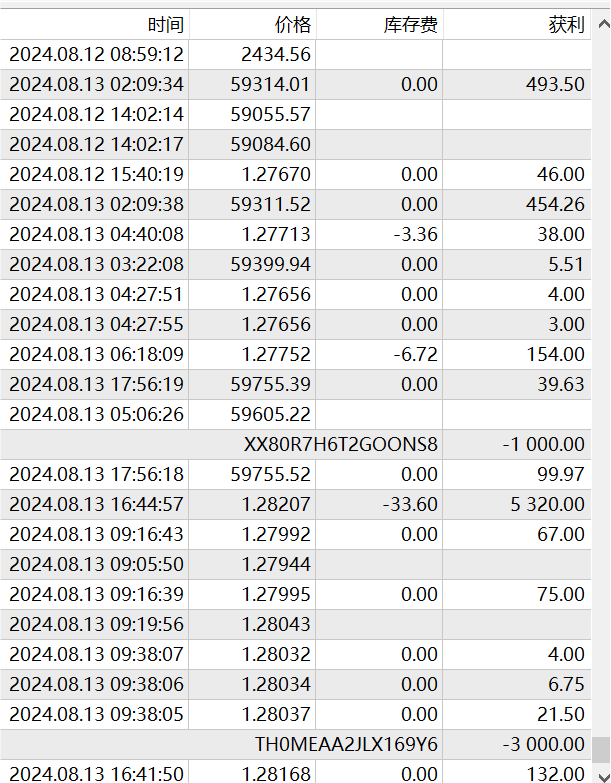611x783 pixels.
Task: Click the 时间 column header
Action: (165, 25)
